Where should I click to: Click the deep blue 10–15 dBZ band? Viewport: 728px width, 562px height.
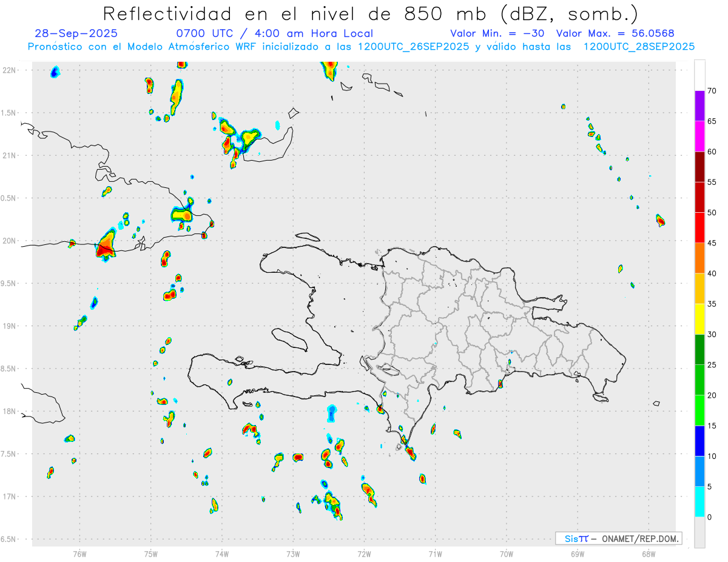click(x=699, y=441)
